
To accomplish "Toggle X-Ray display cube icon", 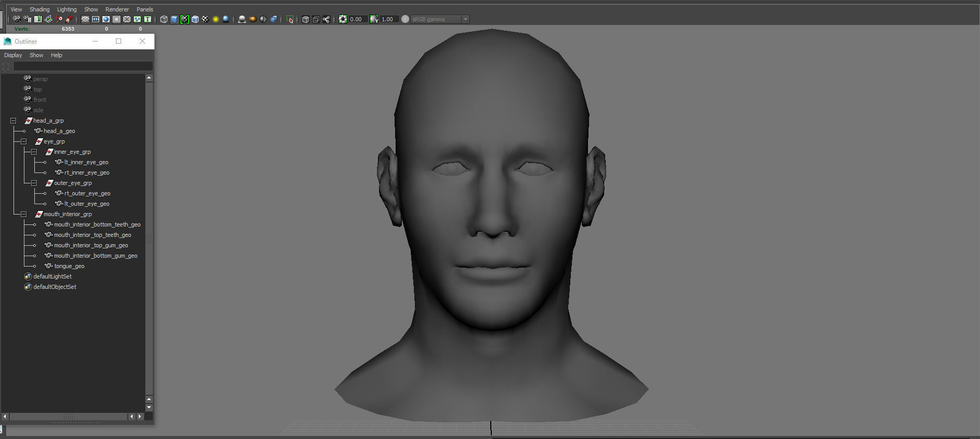I will 305,19.
